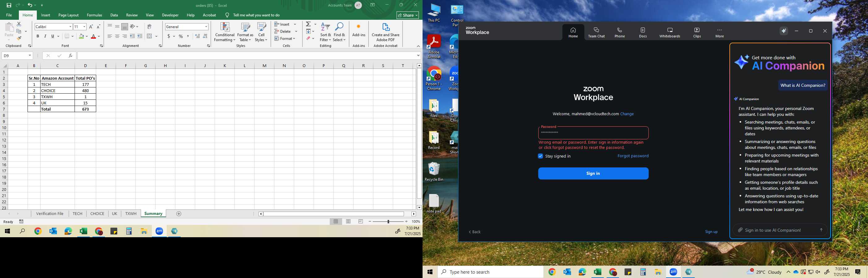Click Decrease Font Size icon
868x278 pixels.
98,27
